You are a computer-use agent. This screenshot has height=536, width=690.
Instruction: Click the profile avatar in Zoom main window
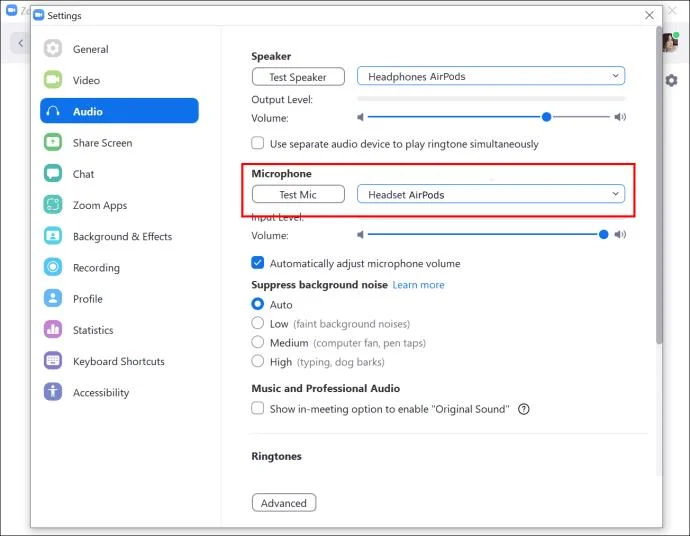(670, 42)
